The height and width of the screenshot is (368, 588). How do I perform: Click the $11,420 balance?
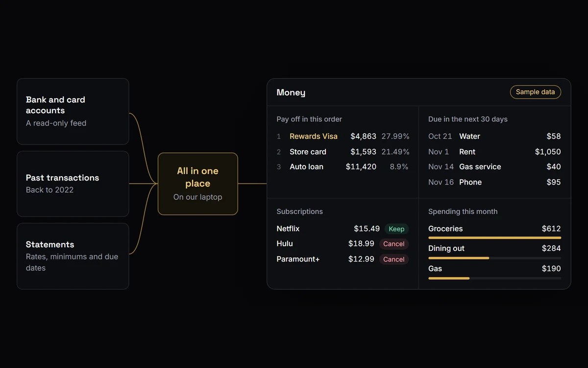[361, 167]
